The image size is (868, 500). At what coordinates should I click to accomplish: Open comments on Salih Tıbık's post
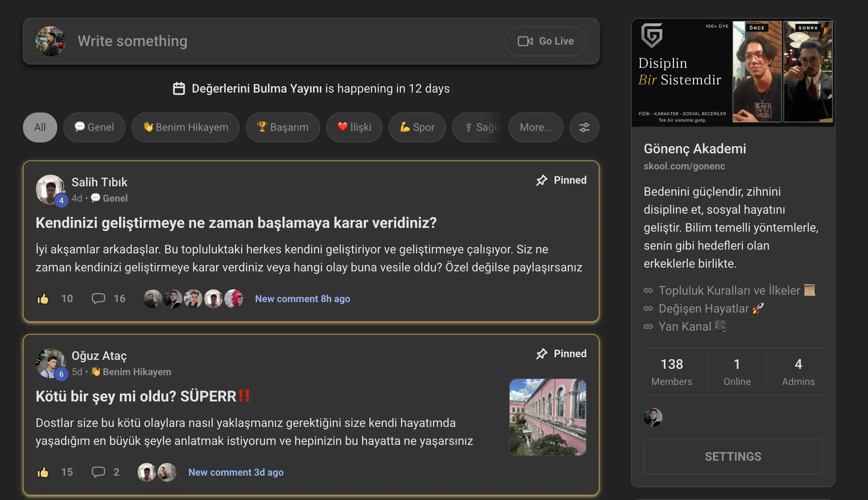[x=98, y=299]
